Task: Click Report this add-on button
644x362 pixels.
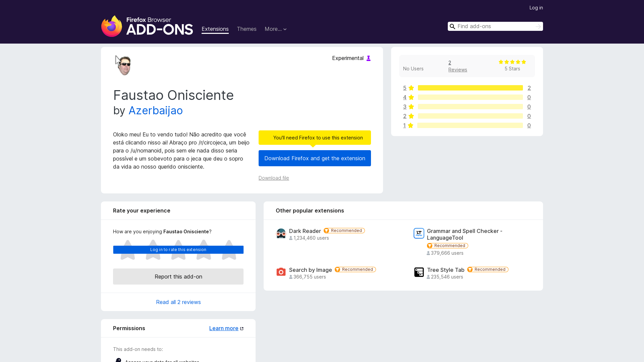Action: pos(178,277)
